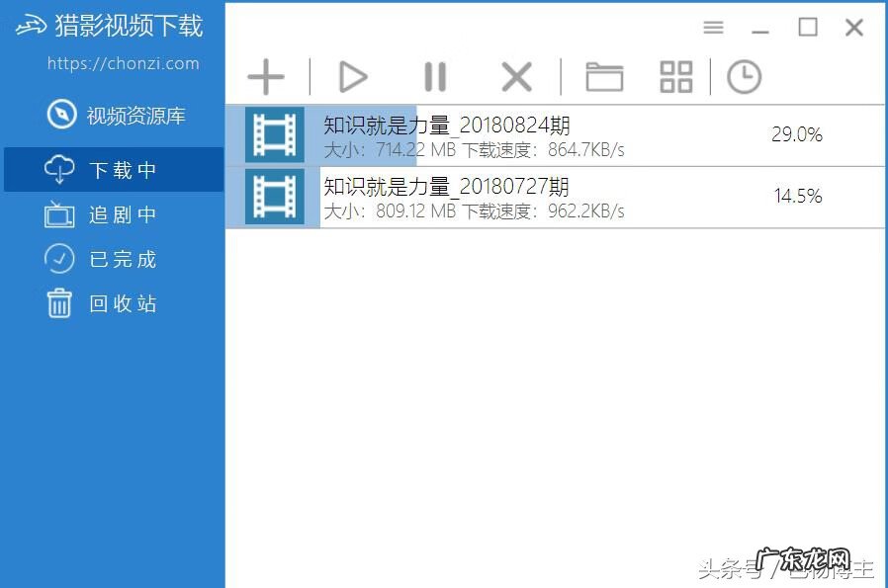Open download history with the clock icon
The width and height of the screenshot is (888, 588).
[744, 76]
